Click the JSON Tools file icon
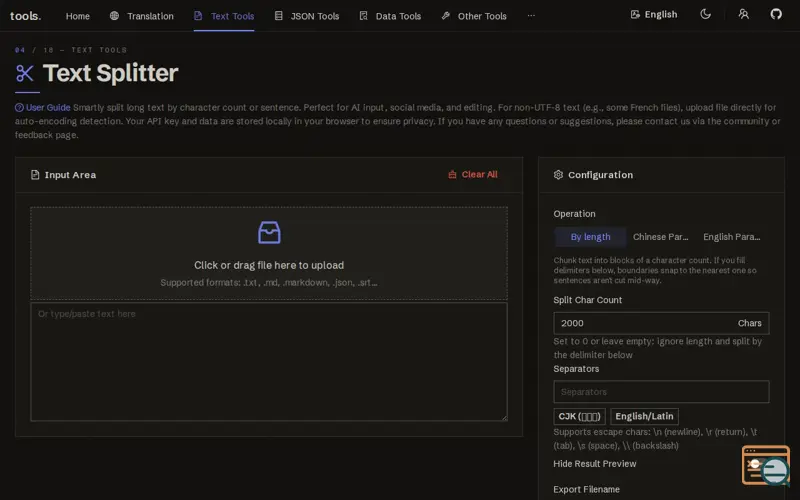Viewport: 800px width, 500px height. click(x=279, y=16)
